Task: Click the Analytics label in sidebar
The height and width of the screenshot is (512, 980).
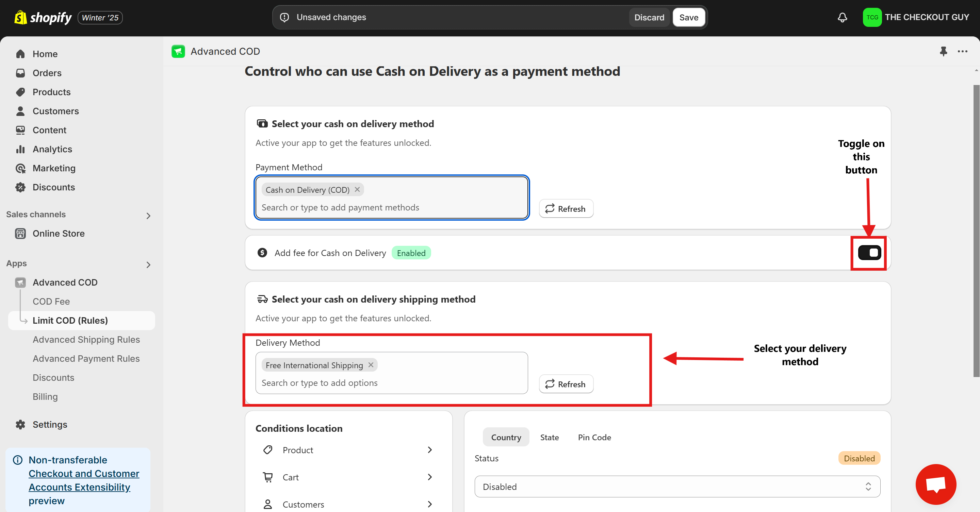Action: (x=52, y=149)
